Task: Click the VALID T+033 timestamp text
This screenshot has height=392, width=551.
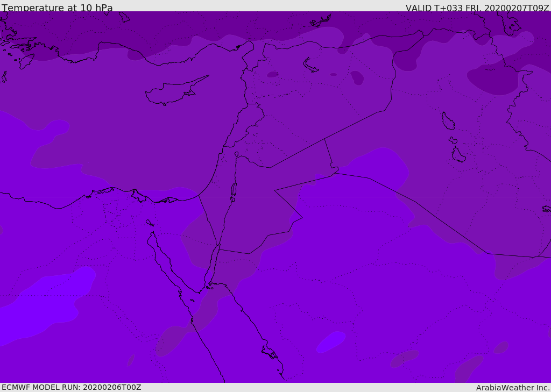Action: coord(477,8)
